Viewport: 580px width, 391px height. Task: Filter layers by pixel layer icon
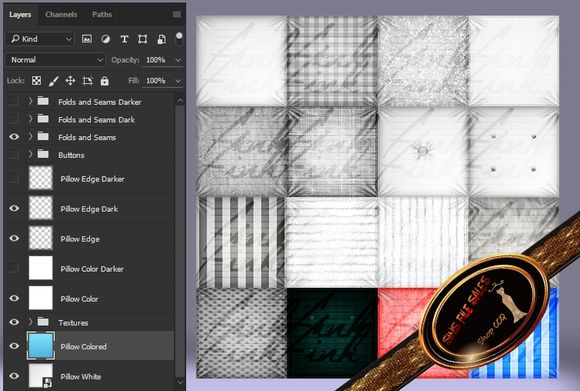click(x=87, y=39)
